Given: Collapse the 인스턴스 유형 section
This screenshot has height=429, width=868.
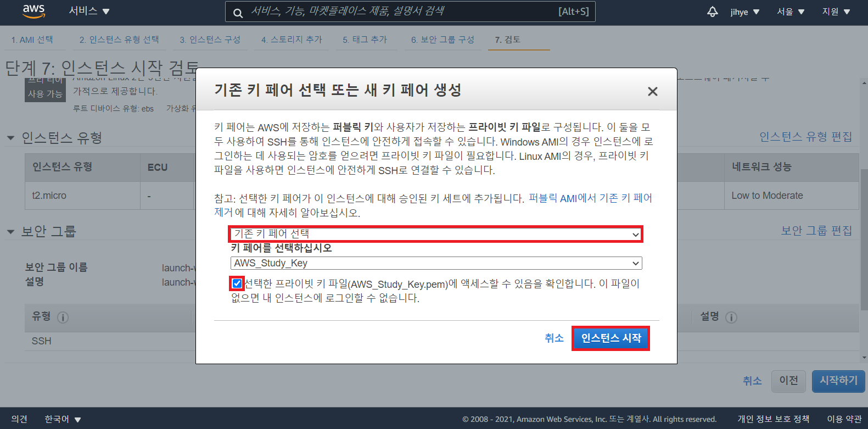Looking at the screenshot, I should pos(10,138).
